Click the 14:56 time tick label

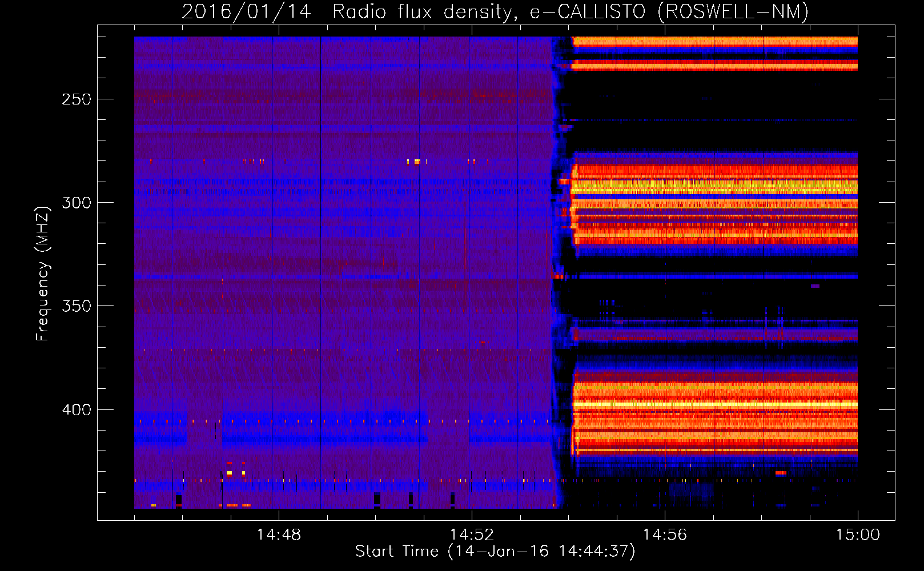pos(665,535)
